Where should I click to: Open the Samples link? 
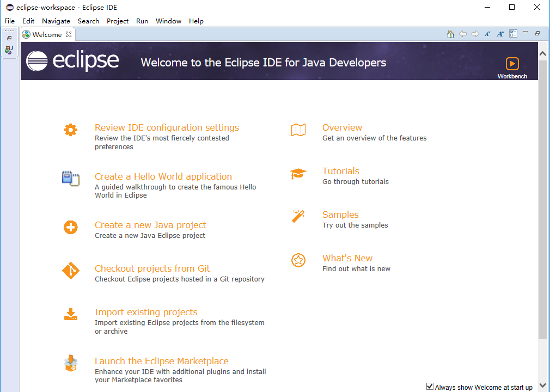coord(340,215)
